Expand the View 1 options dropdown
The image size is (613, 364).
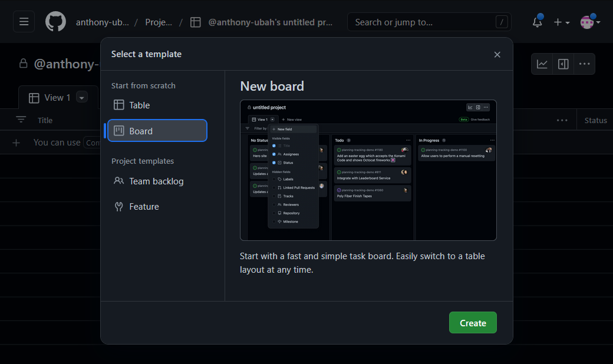point(82,98)
